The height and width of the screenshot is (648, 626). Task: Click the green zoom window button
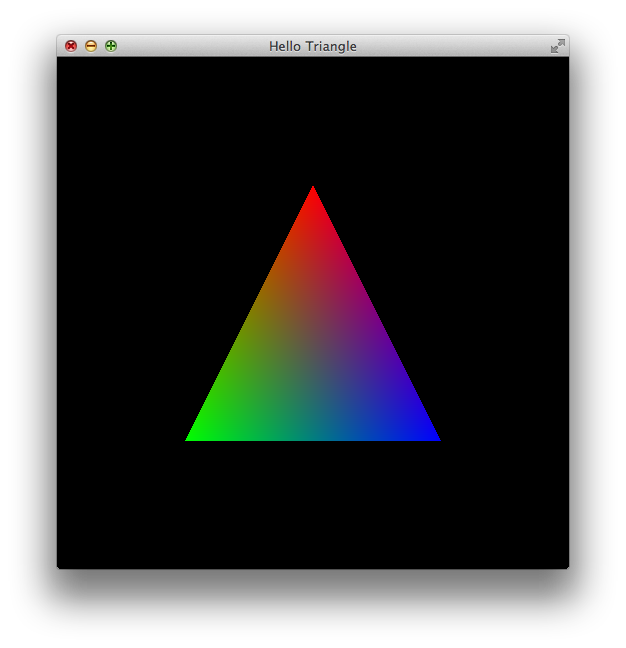click(111, 46)
